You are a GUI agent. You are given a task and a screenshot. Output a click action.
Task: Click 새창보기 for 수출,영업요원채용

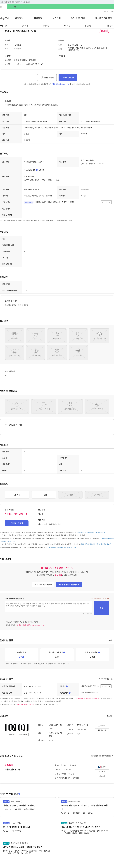pos(102,776)
